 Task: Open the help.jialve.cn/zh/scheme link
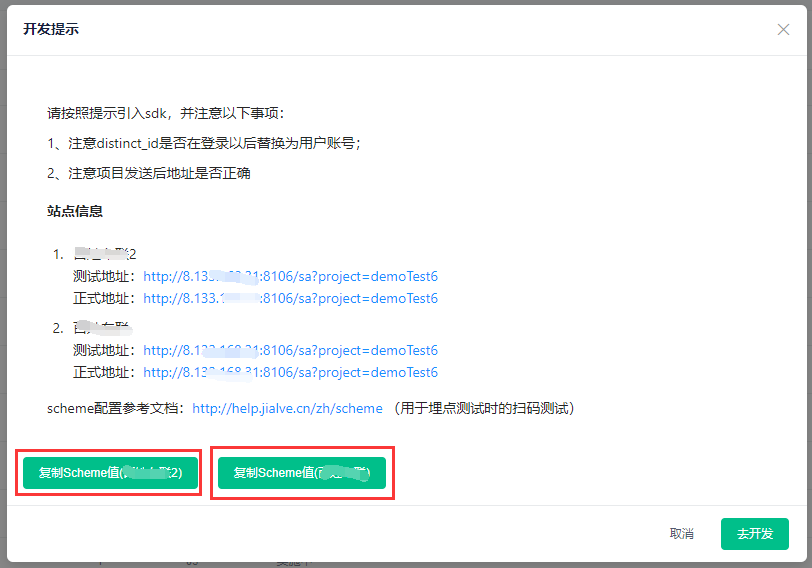point(287,409)
